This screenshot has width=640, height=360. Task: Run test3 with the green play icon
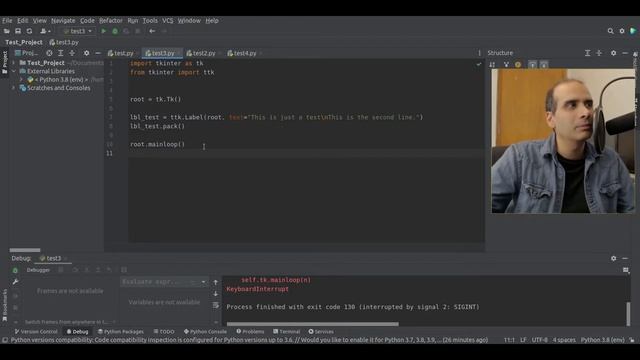coord(104,31)
